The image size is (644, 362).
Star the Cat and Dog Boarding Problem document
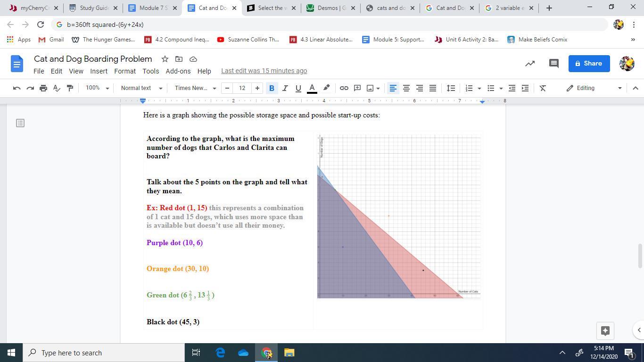[x=165, y=59]
